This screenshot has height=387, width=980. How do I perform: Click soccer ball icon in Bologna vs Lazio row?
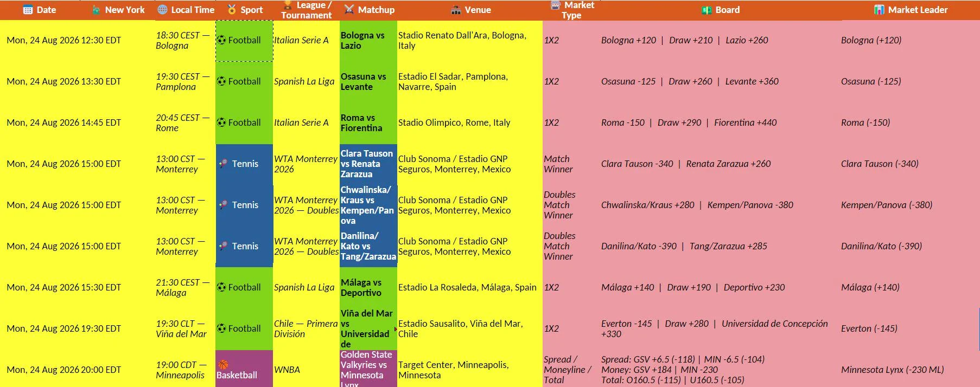pos(221,40)
